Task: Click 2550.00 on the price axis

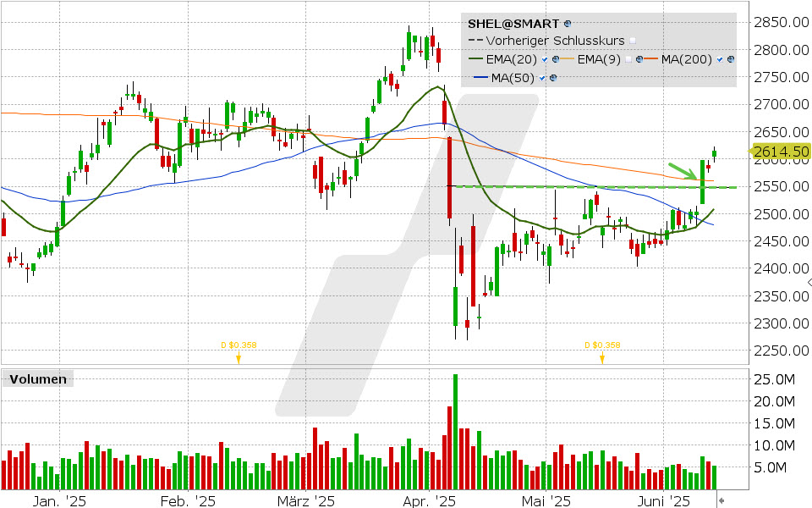Action: 781,186
